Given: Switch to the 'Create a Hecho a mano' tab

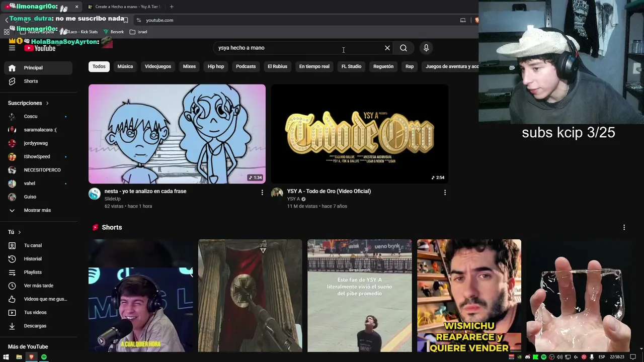Looking at the screenshot, I should [x=124, y=7].
